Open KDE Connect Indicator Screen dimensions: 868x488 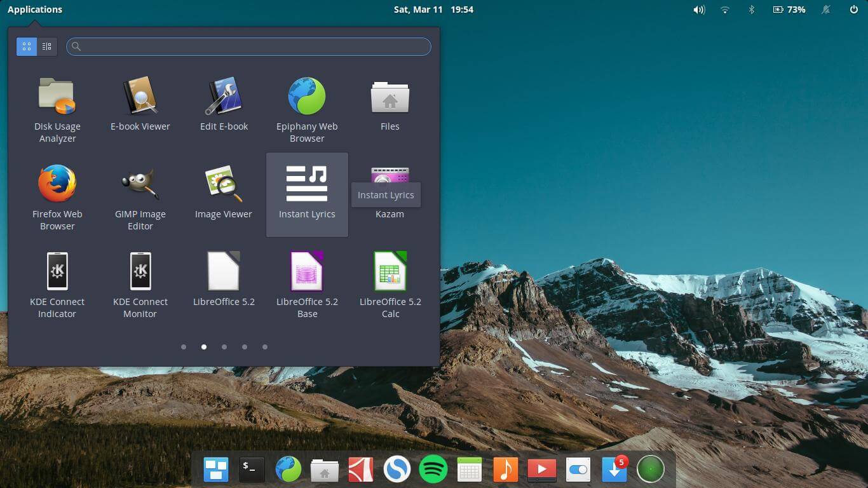pos(57,285)
